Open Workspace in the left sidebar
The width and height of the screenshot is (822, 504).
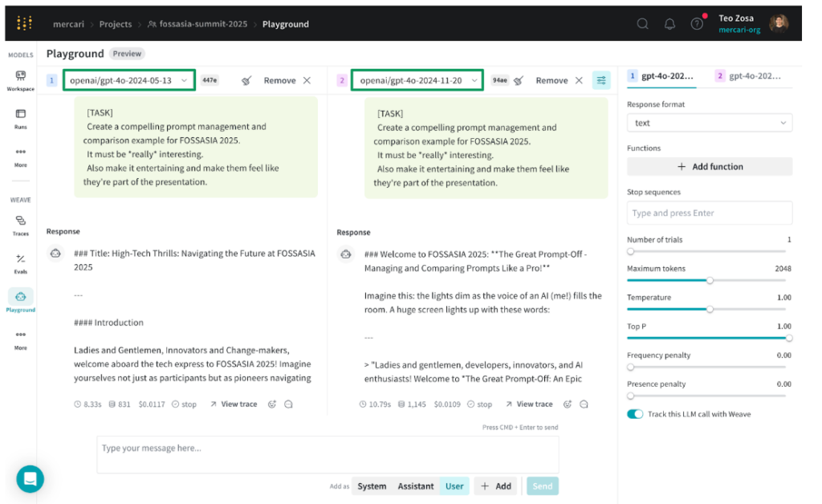(20, 79)
